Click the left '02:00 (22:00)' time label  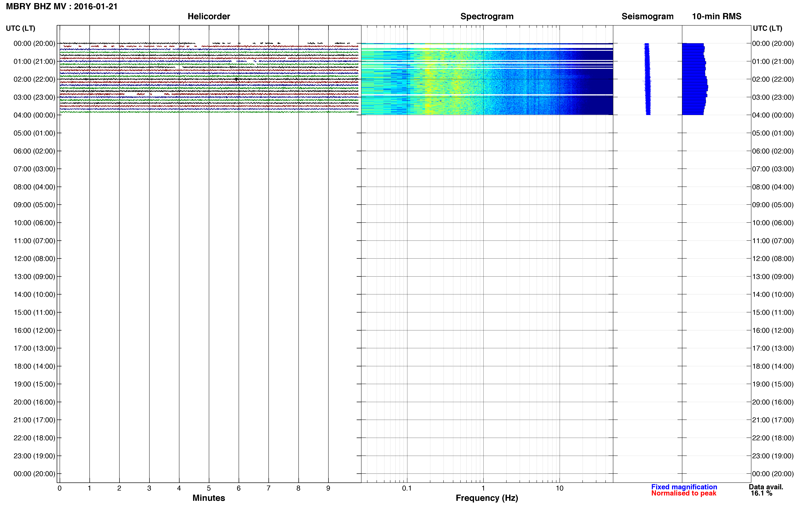(x=34, y=79)
